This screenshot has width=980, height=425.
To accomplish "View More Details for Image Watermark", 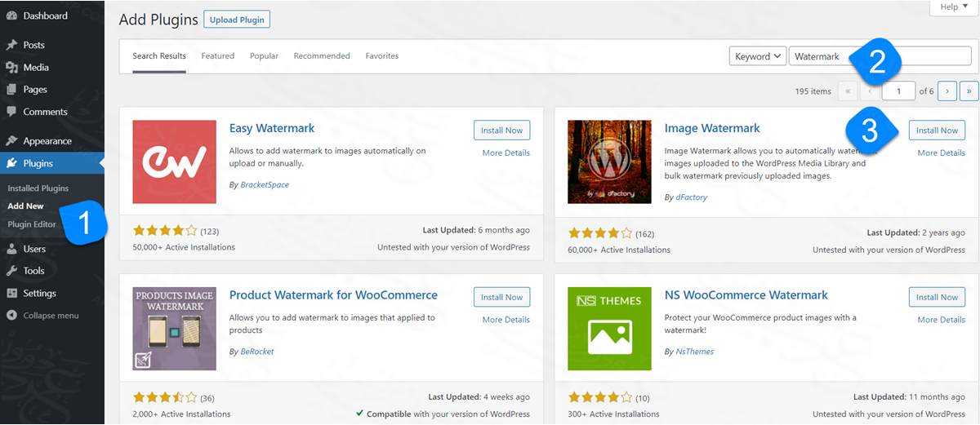I will coord(941,153).
